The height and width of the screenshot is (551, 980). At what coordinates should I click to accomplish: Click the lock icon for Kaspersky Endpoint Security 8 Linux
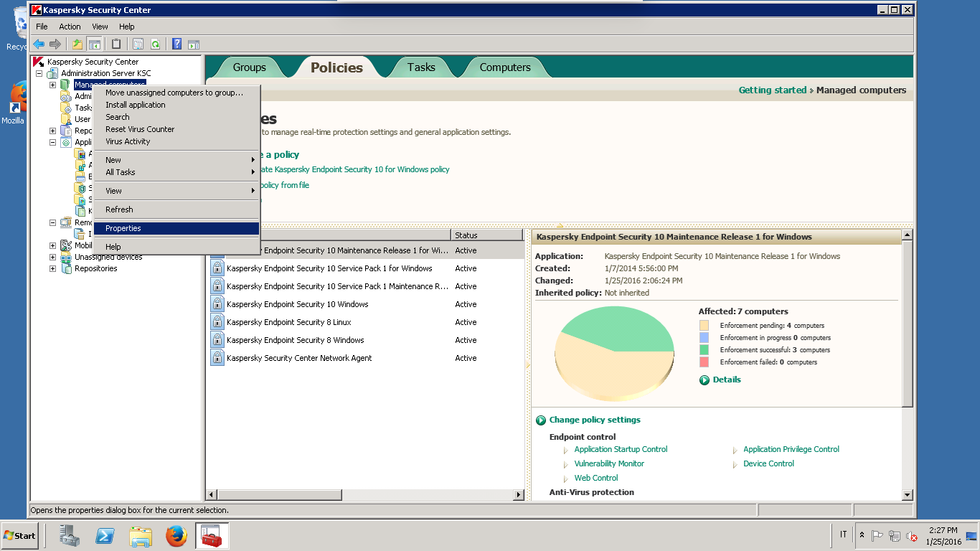click(217, 321)
